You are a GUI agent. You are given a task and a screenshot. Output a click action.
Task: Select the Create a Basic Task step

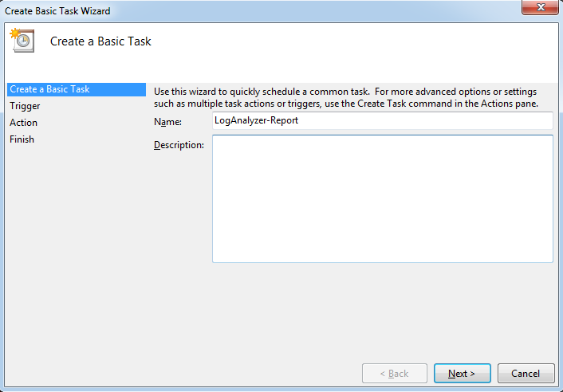(77, 89)
